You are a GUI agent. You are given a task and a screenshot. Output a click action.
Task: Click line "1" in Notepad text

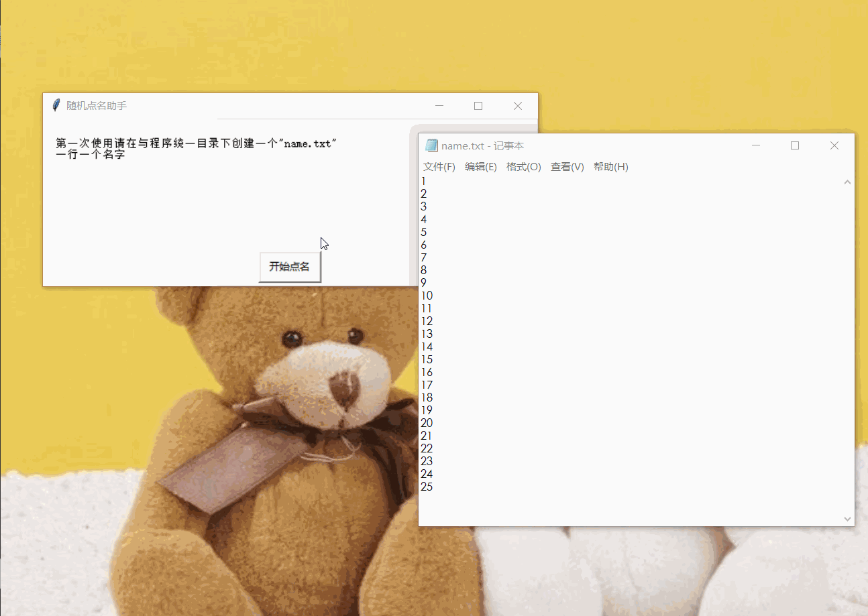[x=423, y=181]
